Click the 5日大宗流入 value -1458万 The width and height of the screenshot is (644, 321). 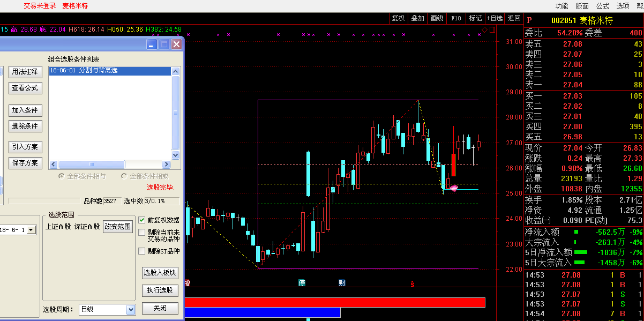click(x=612, y=263)
